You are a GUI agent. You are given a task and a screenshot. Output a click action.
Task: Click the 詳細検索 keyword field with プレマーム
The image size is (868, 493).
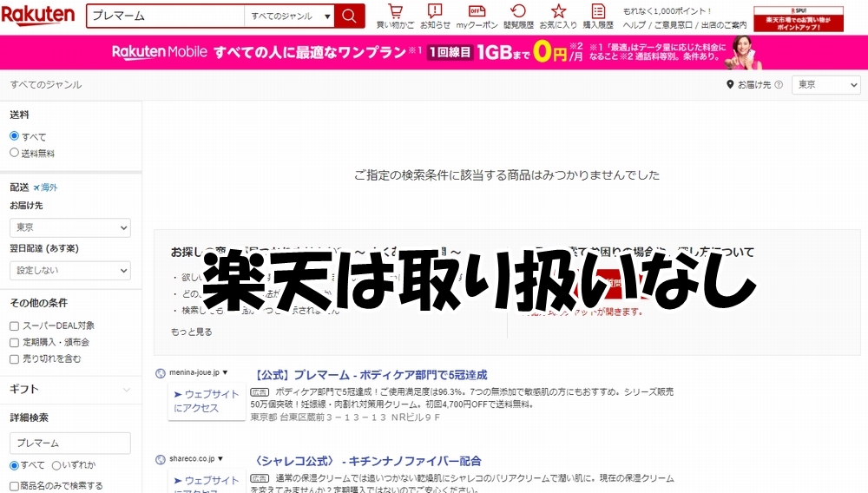tap(70, 444)
